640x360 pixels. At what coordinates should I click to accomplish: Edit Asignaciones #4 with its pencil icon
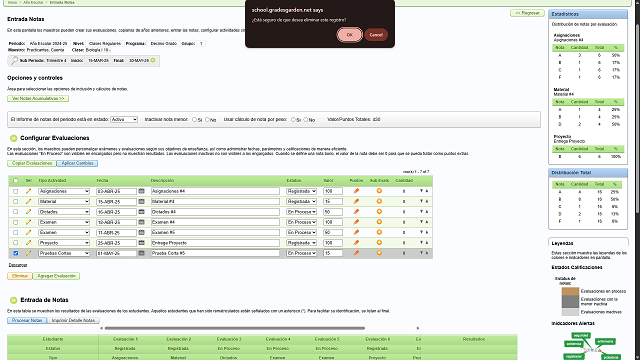28,191
